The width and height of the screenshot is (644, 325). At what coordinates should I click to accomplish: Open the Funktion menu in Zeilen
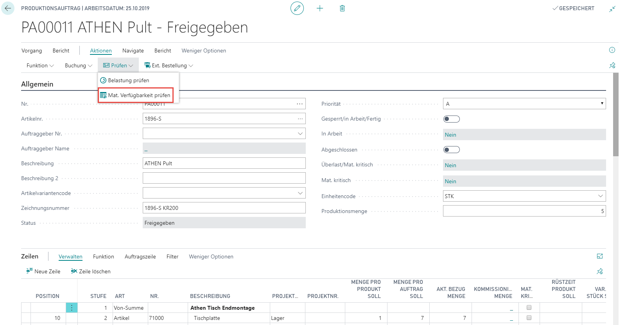104,256
